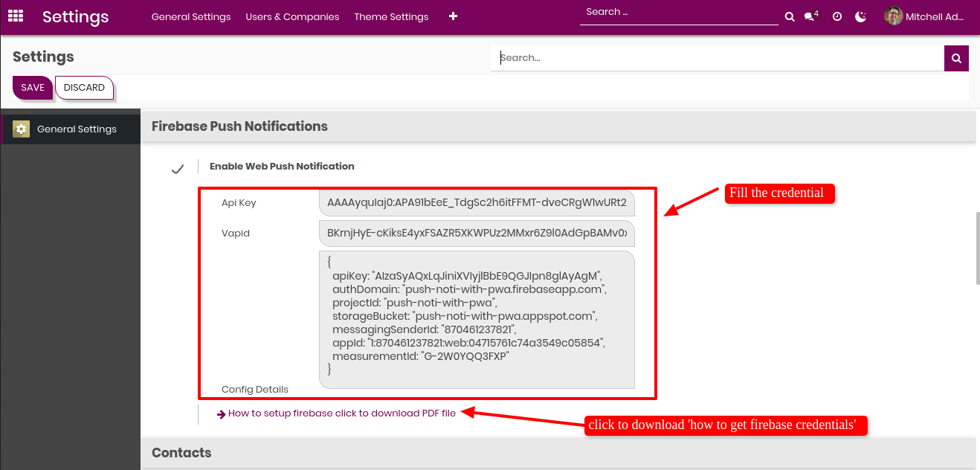Screen dimensions: 980x470
Task: Click into the Api Key field
Action: (477, 202)
